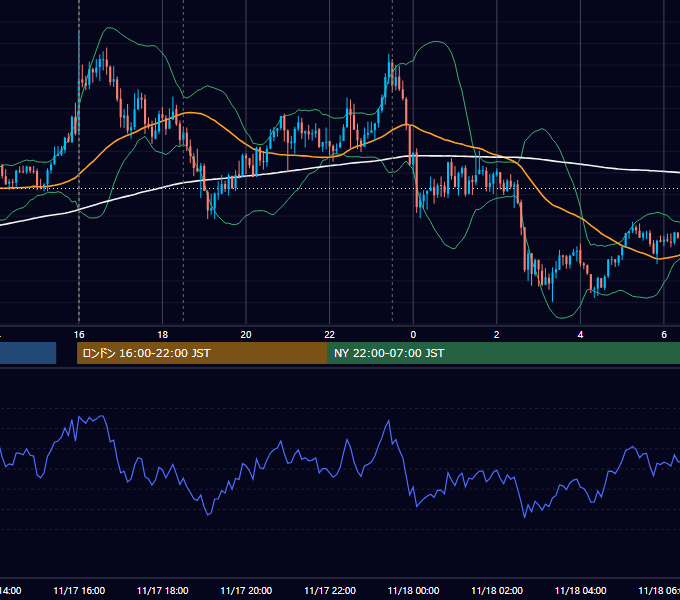Click the 22 hour axis label
Screen dimensions: 680x600
(330, 335)
